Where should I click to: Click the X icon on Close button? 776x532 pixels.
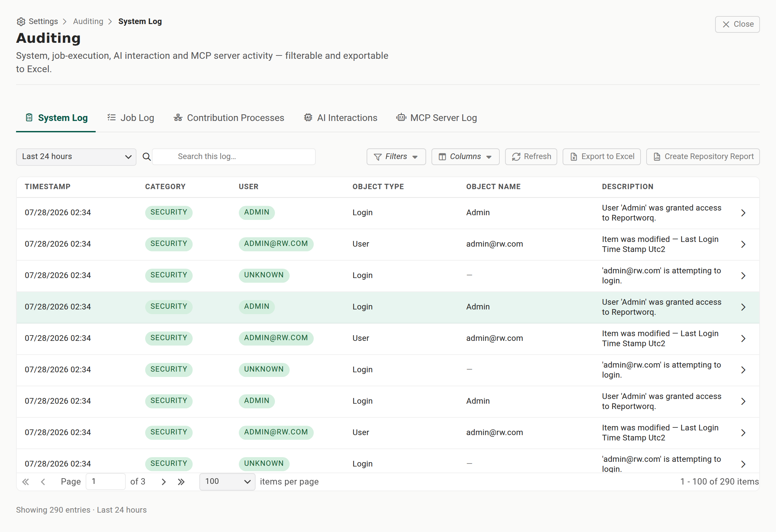[726, 24]
